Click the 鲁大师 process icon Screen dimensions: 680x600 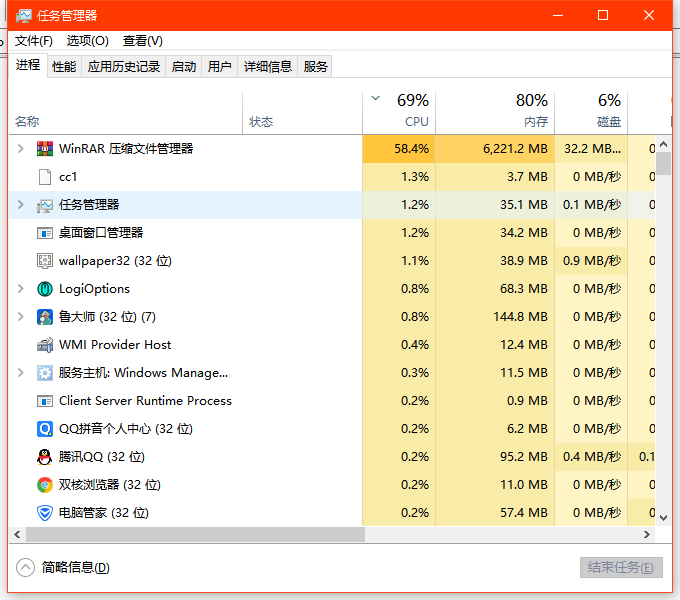click(x=44, y=317)
